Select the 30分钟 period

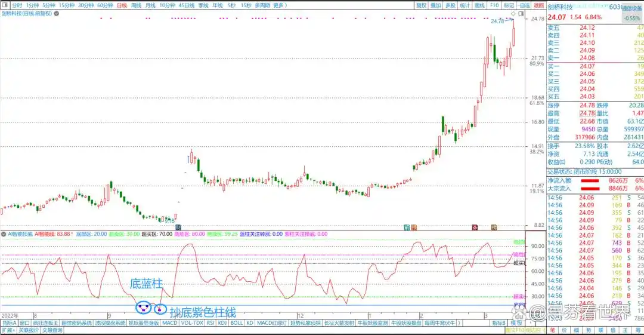85,5
